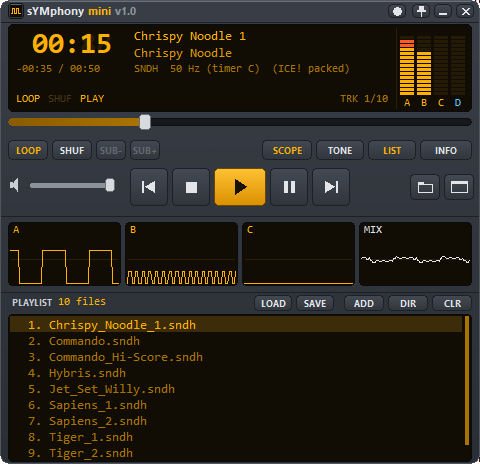The width and height of the screenshot is (480, 464).
Task: Click the '10 files' playlist count
Action: tap(82, 302)
